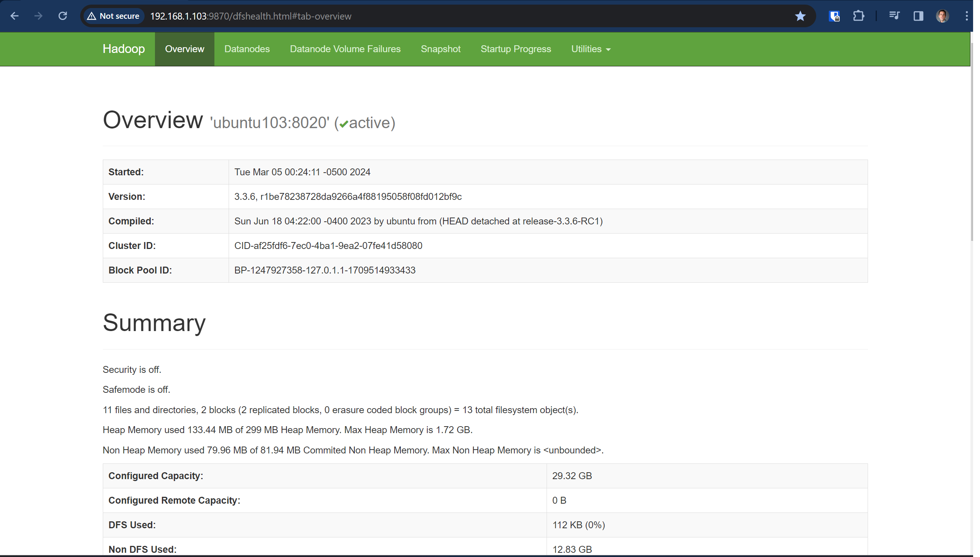Image resolution: width=980 pixels, height=557 pixels.
Task: Click the 11 files and directories line
Action: pyautogui.click(x=341, y=410)
